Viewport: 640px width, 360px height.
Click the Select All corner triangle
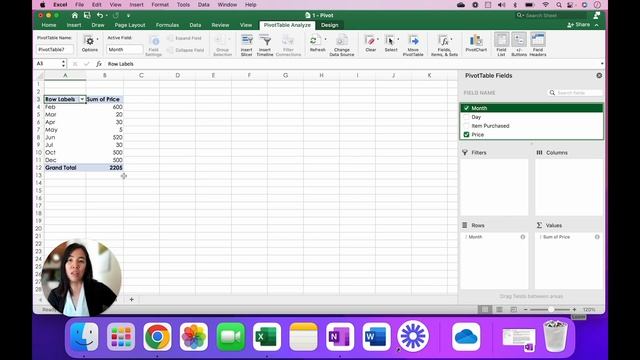pos(40,76)
